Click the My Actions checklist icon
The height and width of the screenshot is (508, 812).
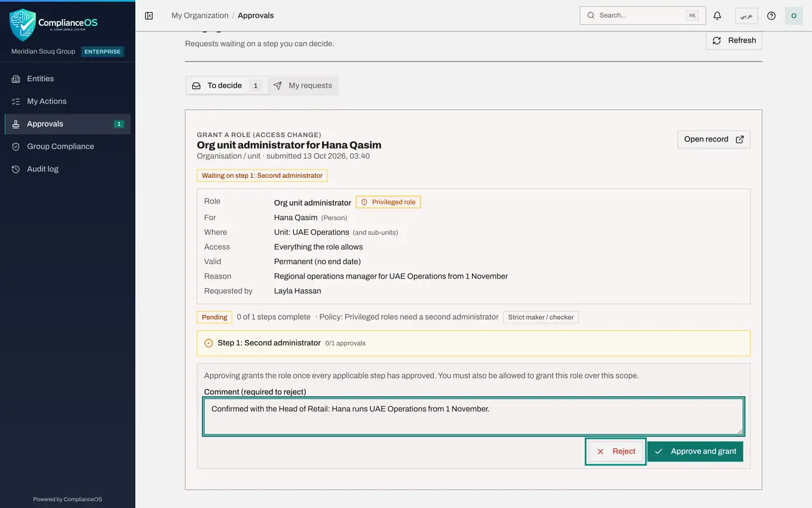(x=16, y=102)
